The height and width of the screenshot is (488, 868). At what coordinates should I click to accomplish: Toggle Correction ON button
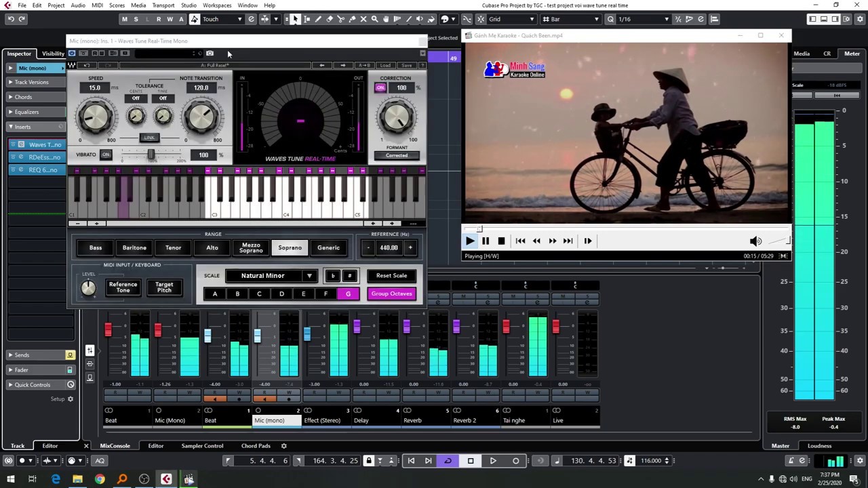380,87
